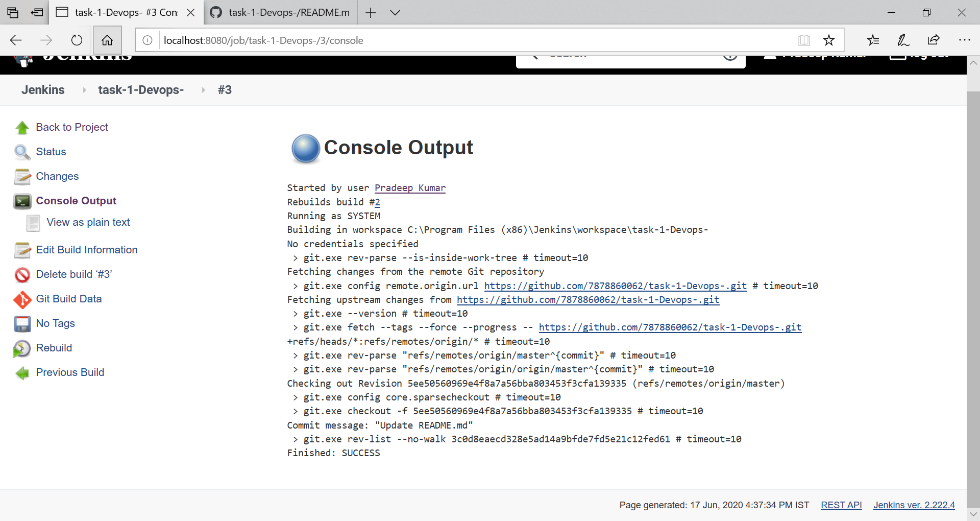Click the browser Refresh icon
Image resolution: width=980 pixels, height=521 pixels.
[77, 40]
